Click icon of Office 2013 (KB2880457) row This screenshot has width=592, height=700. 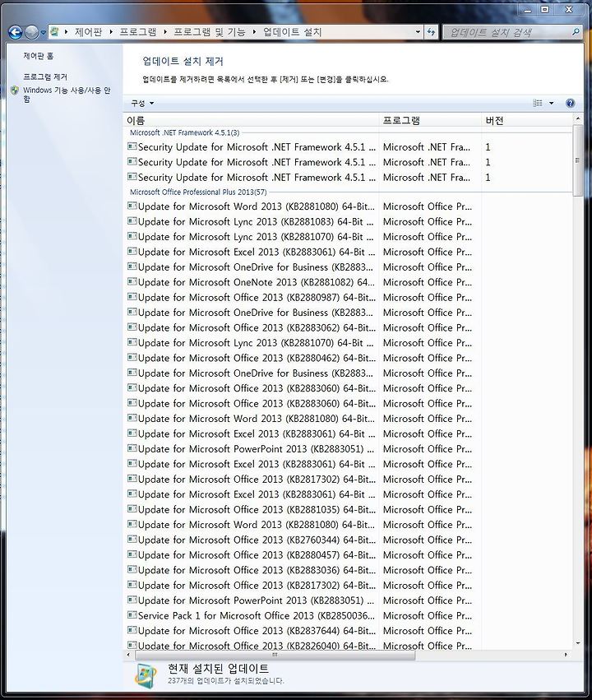(132, 554)
